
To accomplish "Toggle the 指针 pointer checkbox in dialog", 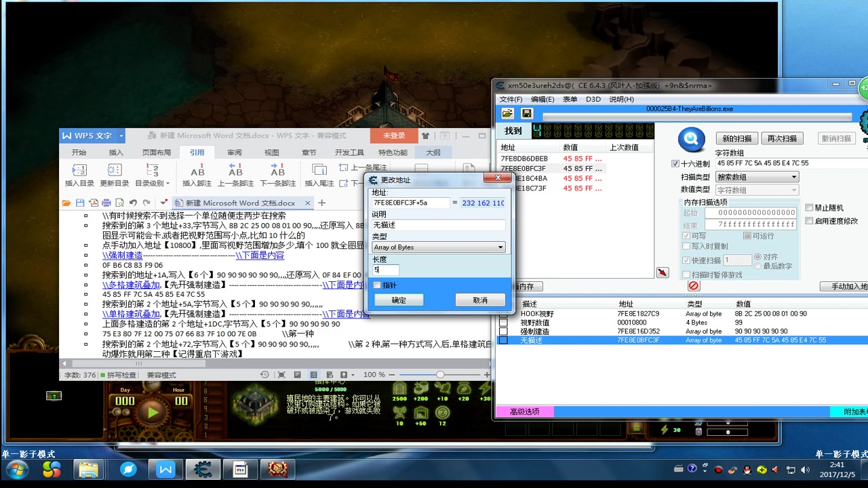I will (377, 285).
